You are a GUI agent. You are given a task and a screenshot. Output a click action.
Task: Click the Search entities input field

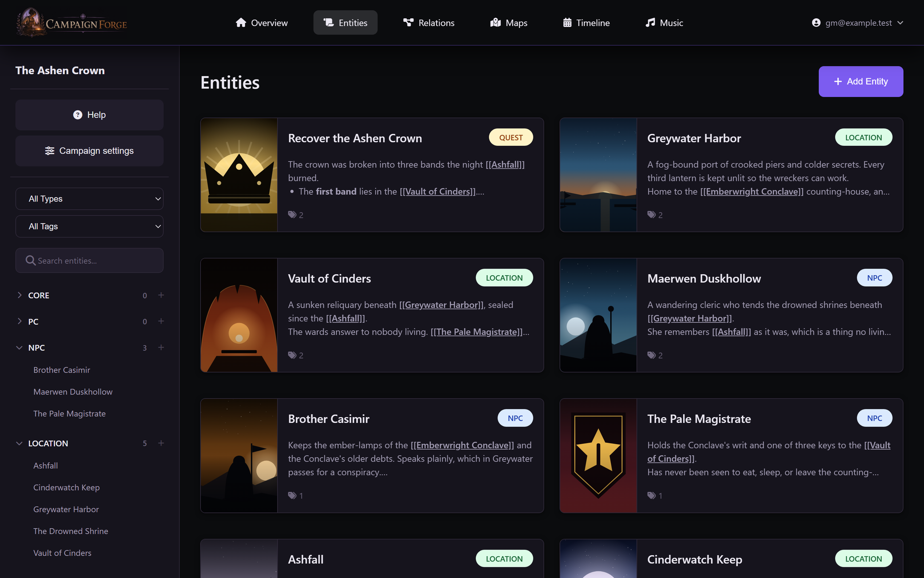tap(89, 261)
